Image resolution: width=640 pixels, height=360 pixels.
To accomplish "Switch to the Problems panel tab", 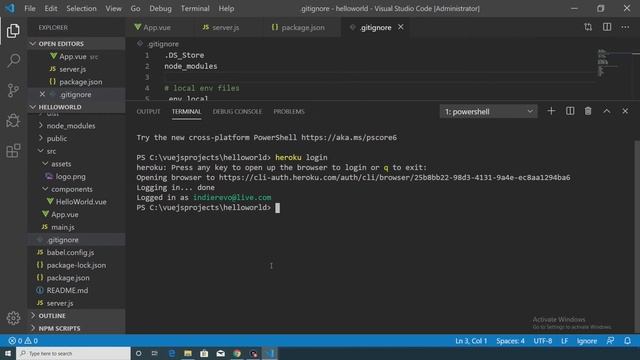I will click(x=289, y=111).
